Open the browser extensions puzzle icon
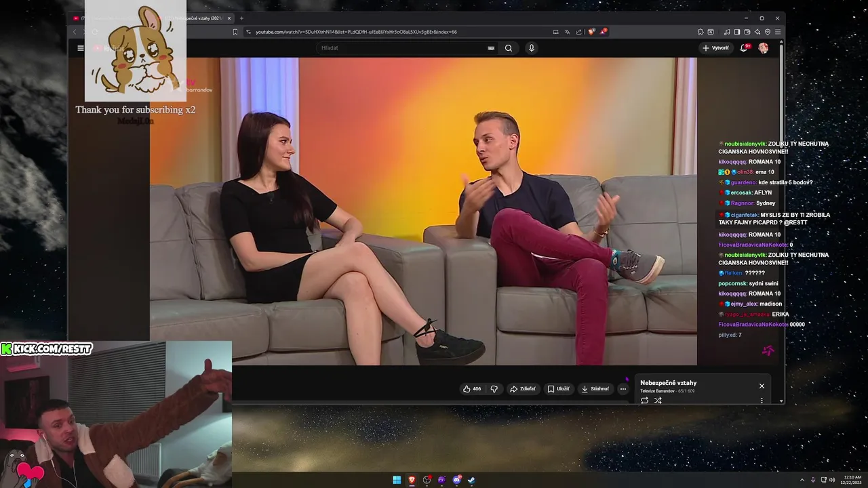 [701, 32]
